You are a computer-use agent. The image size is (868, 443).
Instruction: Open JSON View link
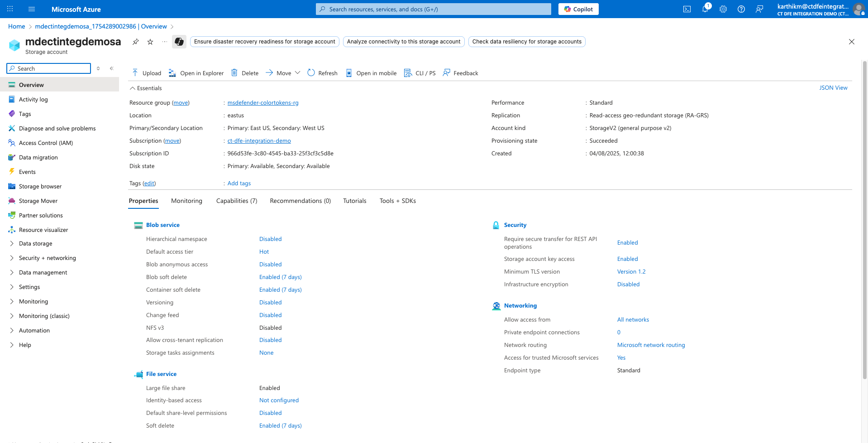click(833, 88)
